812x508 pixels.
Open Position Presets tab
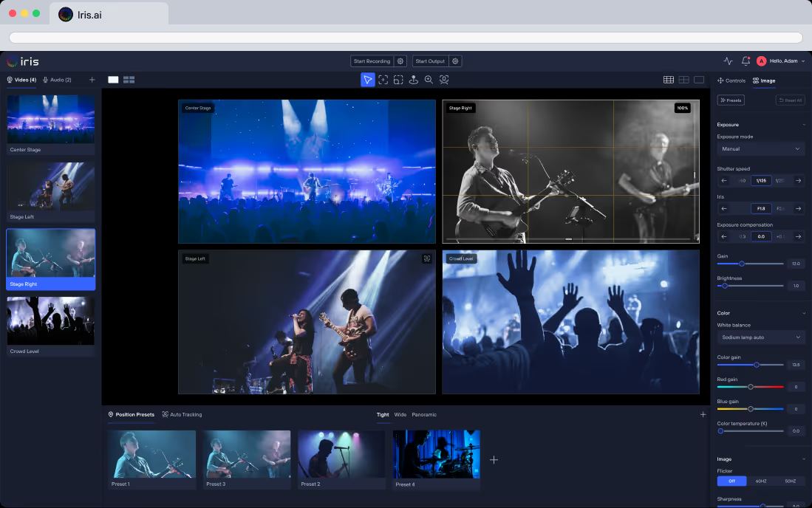pos(131,414)
